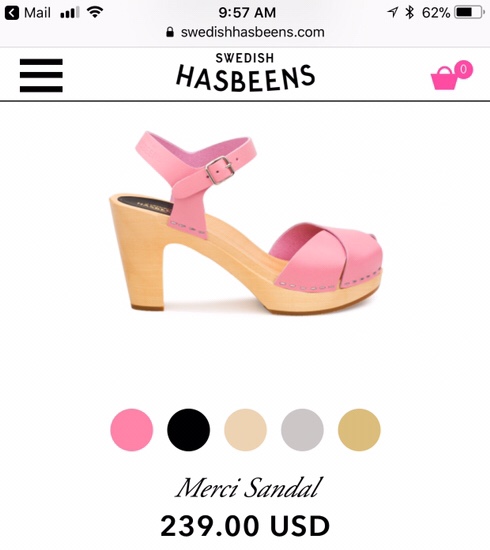
Task: Tap the 239.00 USD price
Action: [x=245, y=525]
